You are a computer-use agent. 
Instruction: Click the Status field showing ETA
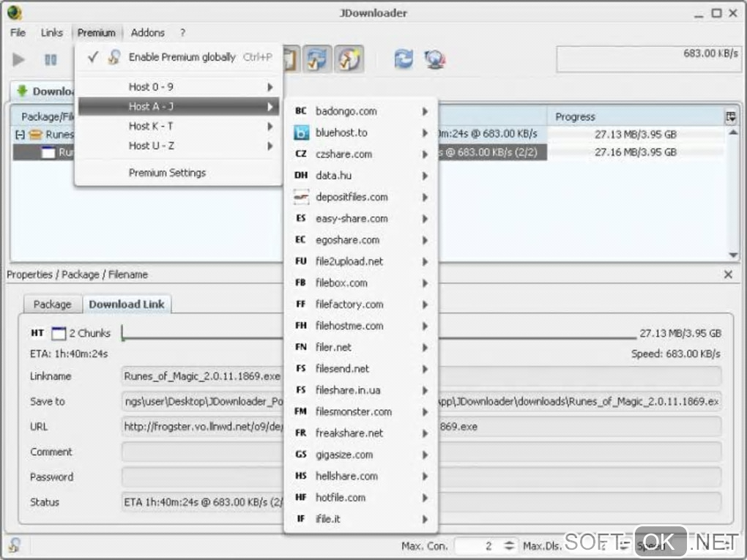click(x=421, y=502)
